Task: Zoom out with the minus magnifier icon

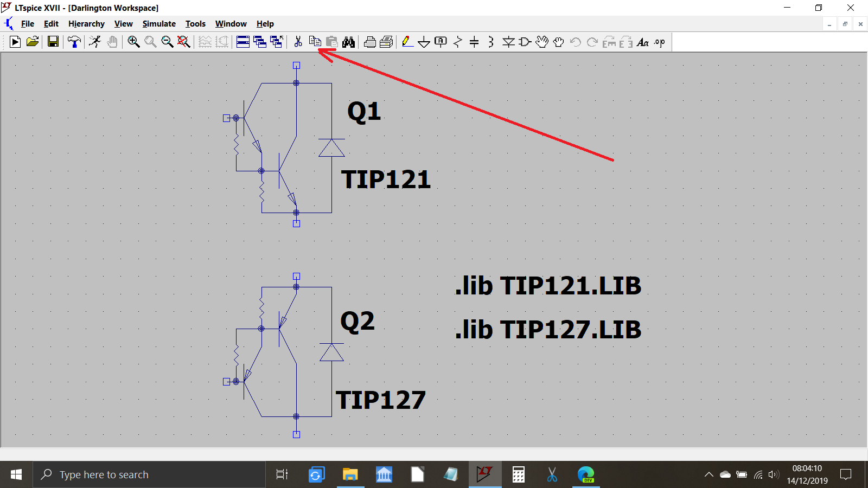Action: pyautogui.click(x=167, y=42)
